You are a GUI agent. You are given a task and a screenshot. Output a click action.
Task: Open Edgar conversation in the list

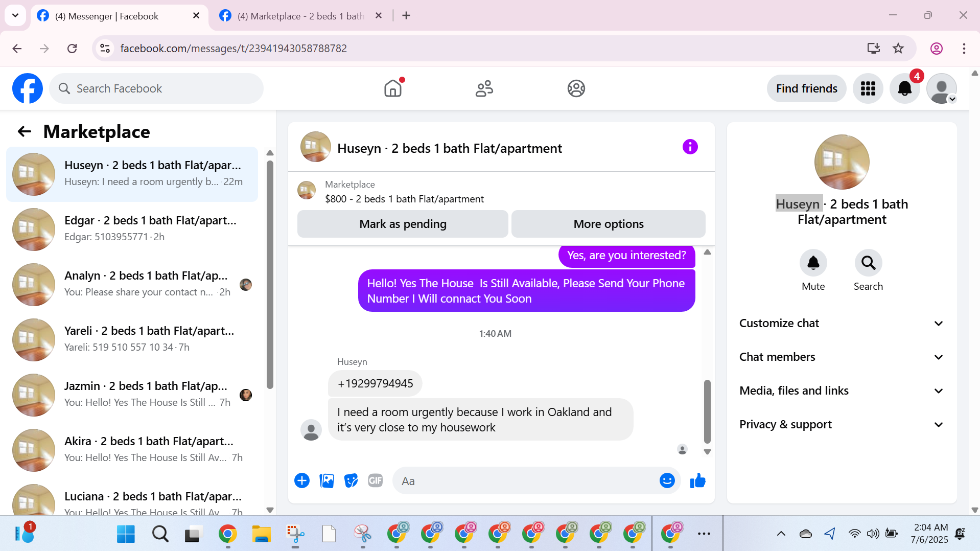[x=132, y=229]
